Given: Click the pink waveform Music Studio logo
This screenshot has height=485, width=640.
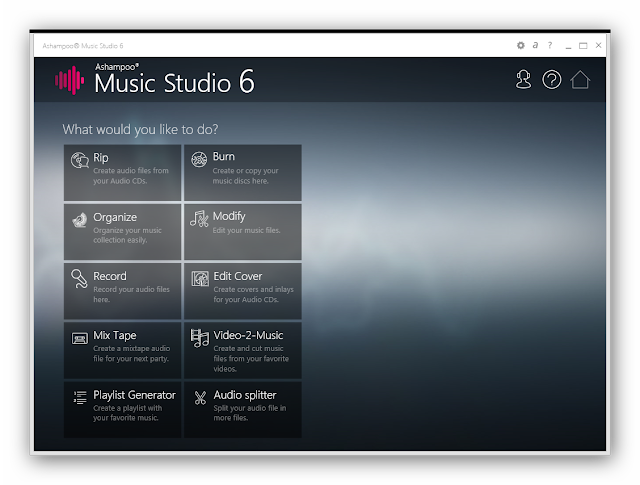Looking at the screenshot, I should point(70,80).
